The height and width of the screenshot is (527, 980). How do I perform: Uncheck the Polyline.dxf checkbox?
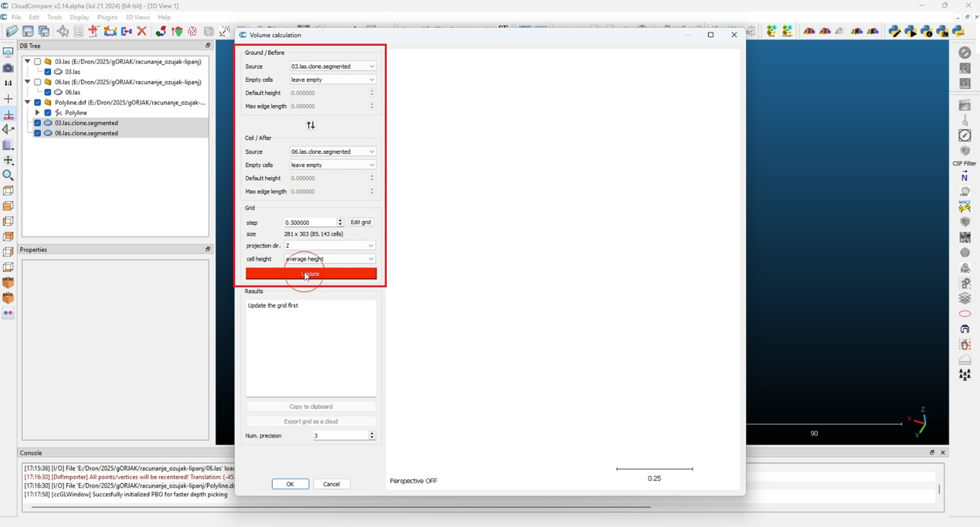[x=38, y=103]
